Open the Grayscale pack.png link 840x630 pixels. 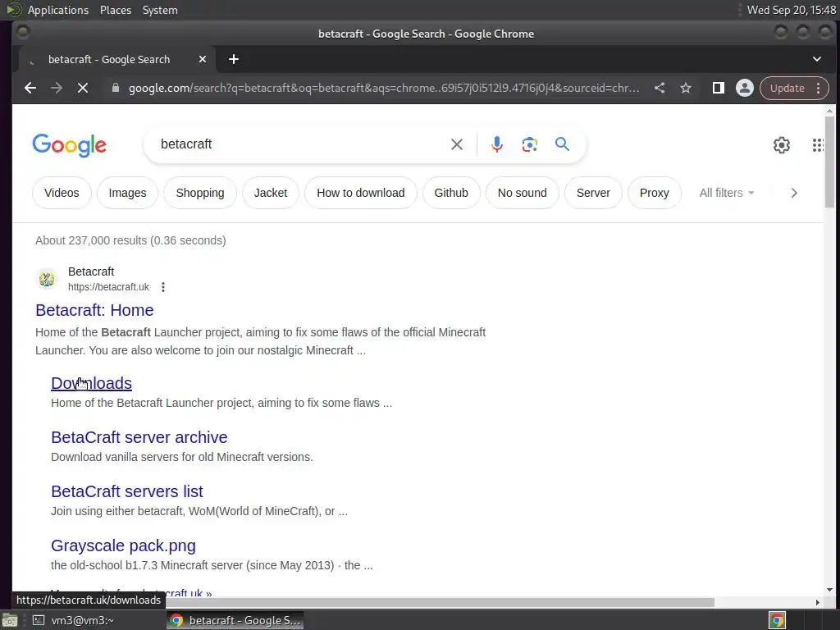(123, 546)
